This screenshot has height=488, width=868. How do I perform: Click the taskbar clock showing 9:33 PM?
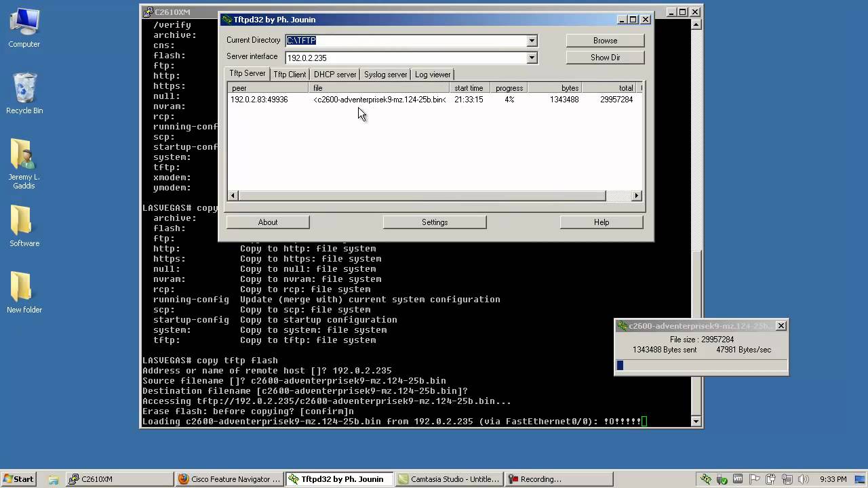click(x=833, y=479)
